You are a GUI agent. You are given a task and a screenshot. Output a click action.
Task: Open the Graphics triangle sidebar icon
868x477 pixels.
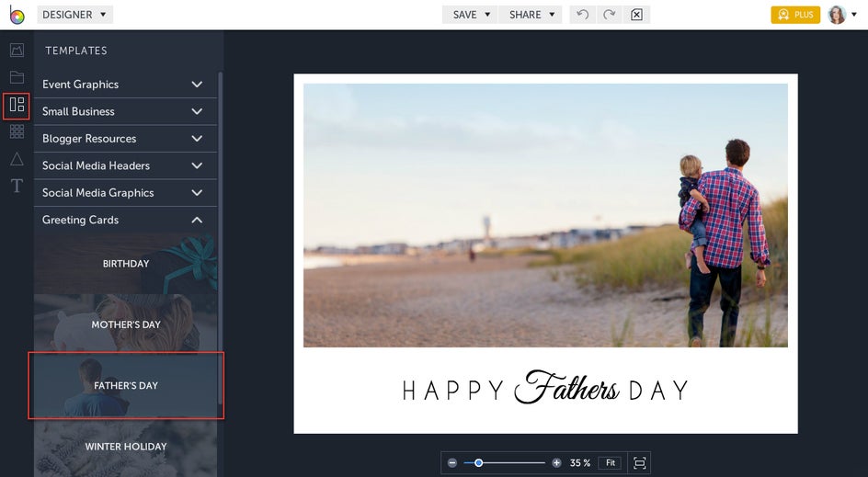[17, 159]
